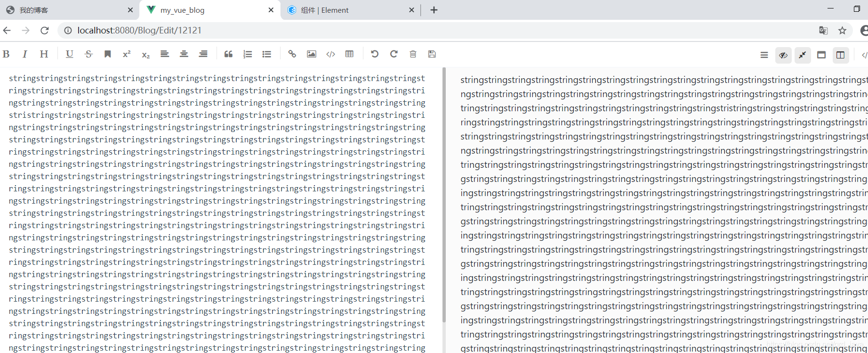Toggle single-pane reading mode
Image resolution: width=868 pixels, height=353 pixels.
pyautogui.click(x=821, y=55)
